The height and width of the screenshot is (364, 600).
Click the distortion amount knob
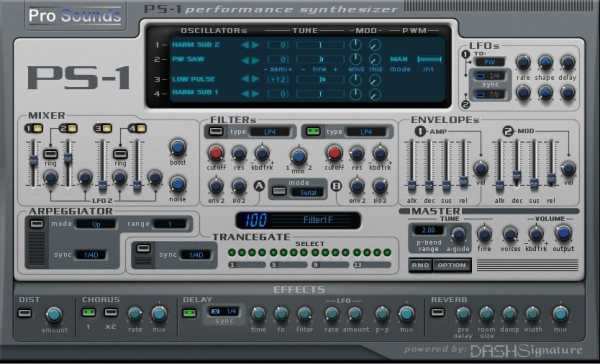pyautogui.click(x=54, y=315)
